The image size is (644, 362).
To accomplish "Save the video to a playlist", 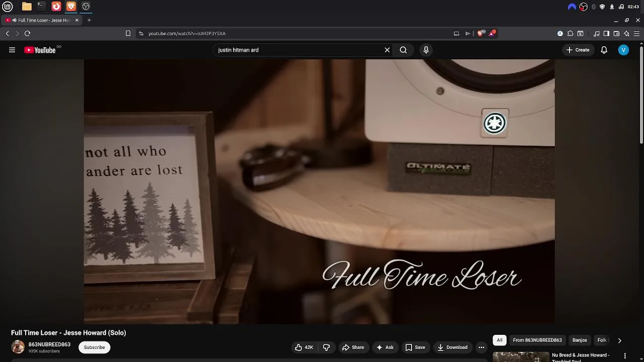I will coord(415,347).
